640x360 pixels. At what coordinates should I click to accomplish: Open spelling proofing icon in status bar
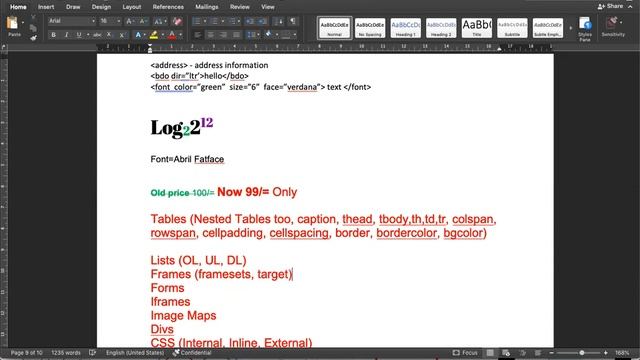click(x=93, y=353)
